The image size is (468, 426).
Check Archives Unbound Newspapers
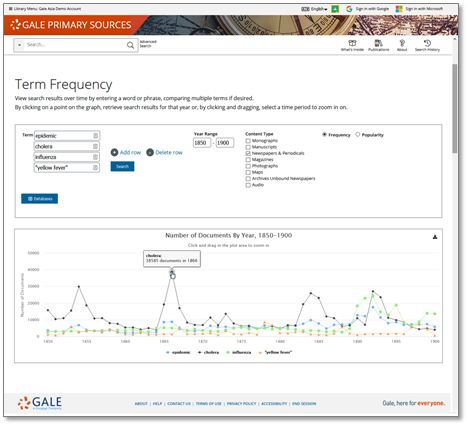(x=248, y=179)
